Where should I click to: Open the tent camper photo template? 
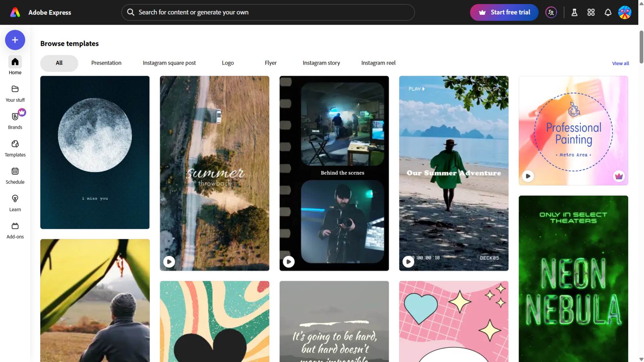95,300
